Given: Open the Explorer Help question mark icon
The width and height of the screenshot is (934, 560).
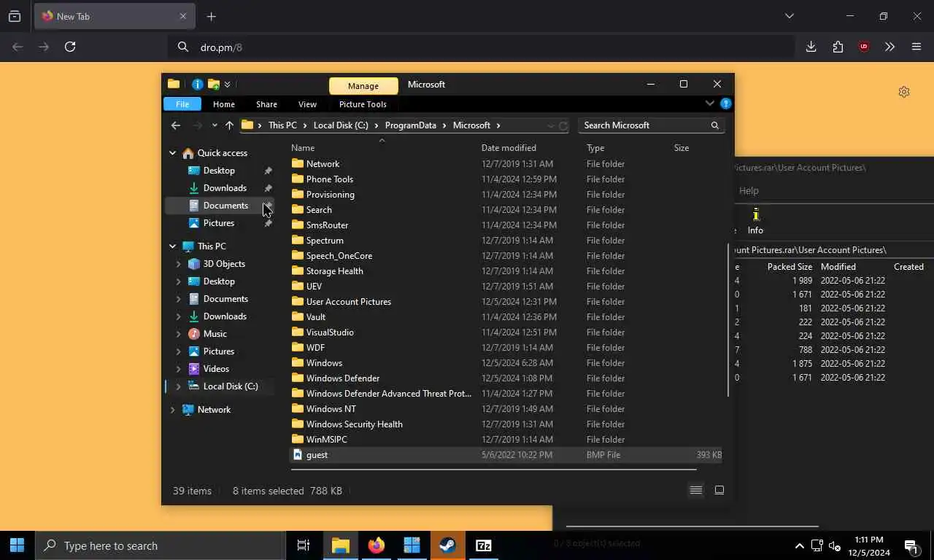Looking at the screenshot, I should tap(725, 104).
